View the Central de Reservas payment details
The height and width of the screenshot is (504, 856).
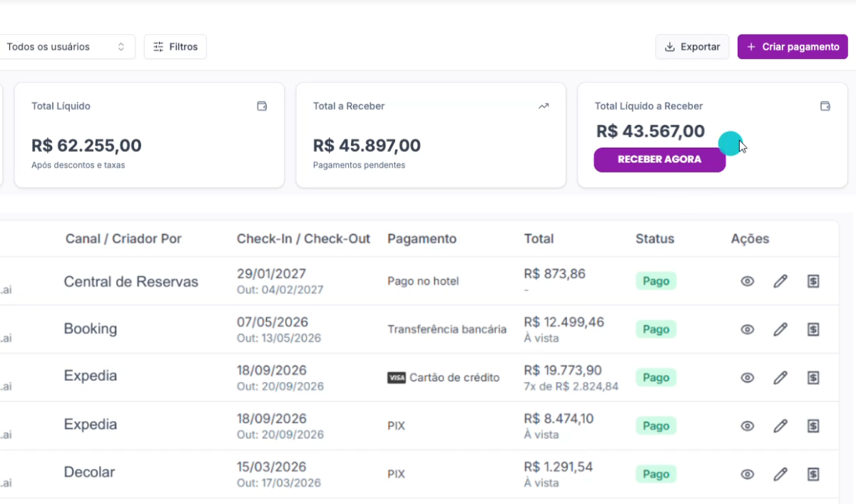(x=747, y=281)
